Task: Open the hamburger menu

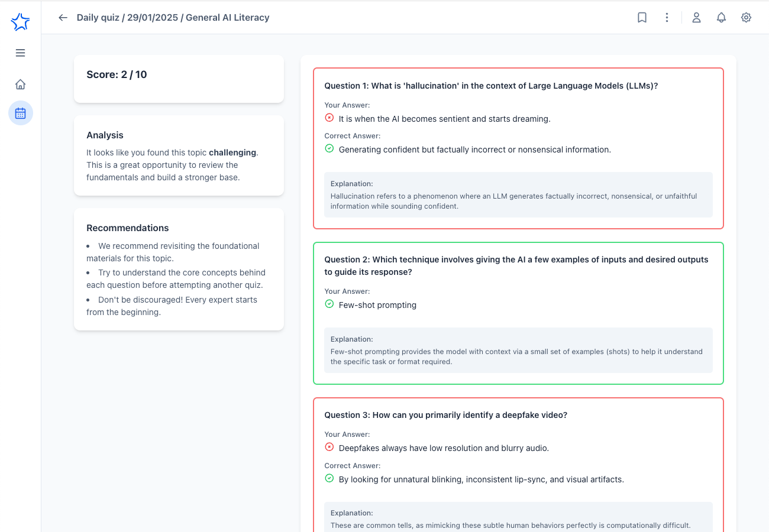Action: (x=20, y=53)
